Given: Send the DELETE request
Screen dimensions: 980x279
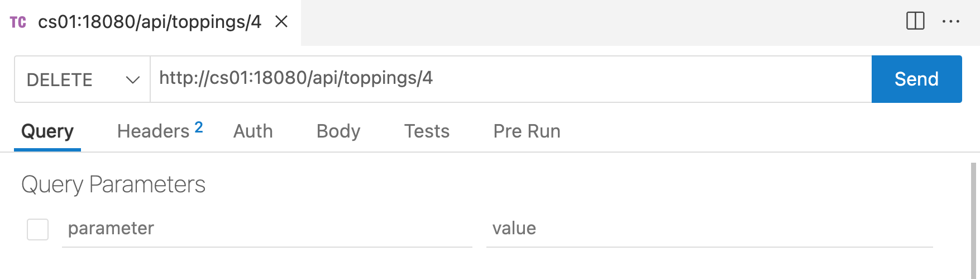Looking at the screenshot, I should (916, 79).
